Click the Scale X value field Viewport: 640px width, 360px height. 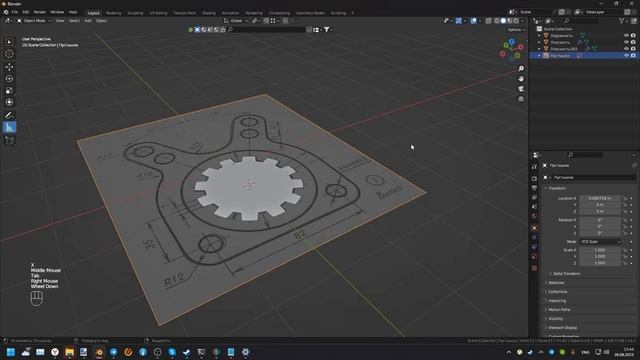(600, 250)
